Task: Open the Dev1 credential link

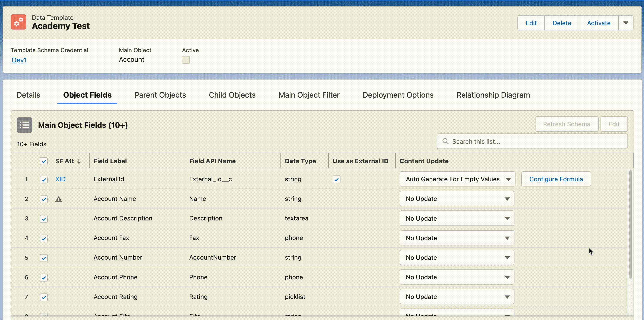Action: [x=19, y=60]
